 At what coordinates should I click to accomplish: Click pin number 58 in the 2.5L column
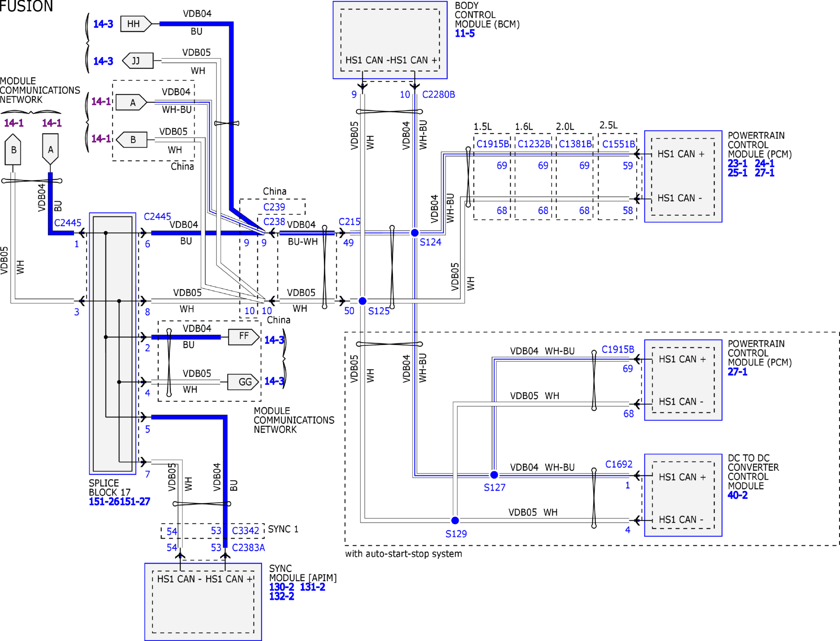628,211
